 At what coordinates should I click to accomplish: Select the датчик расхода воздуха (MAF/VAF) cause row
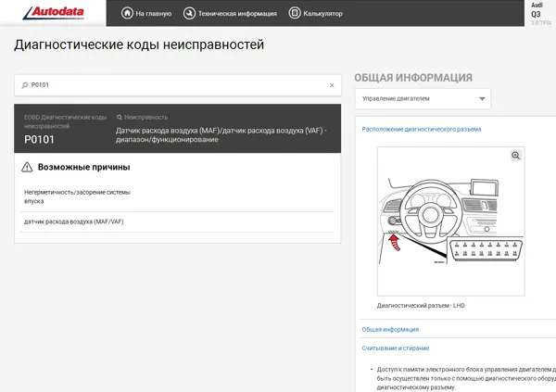(x=73, y=222)
